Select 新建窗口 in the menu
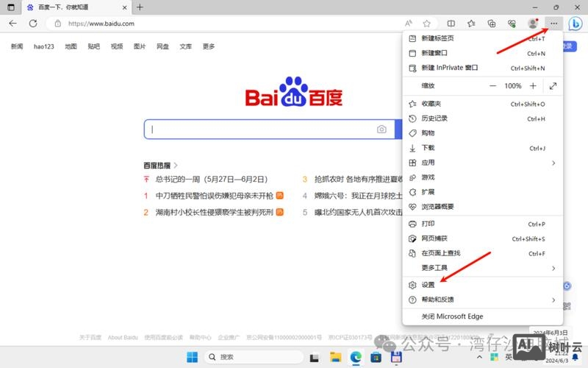Viewport: 588px width, 368px height. pyautogui.click(x=482, y=53)
